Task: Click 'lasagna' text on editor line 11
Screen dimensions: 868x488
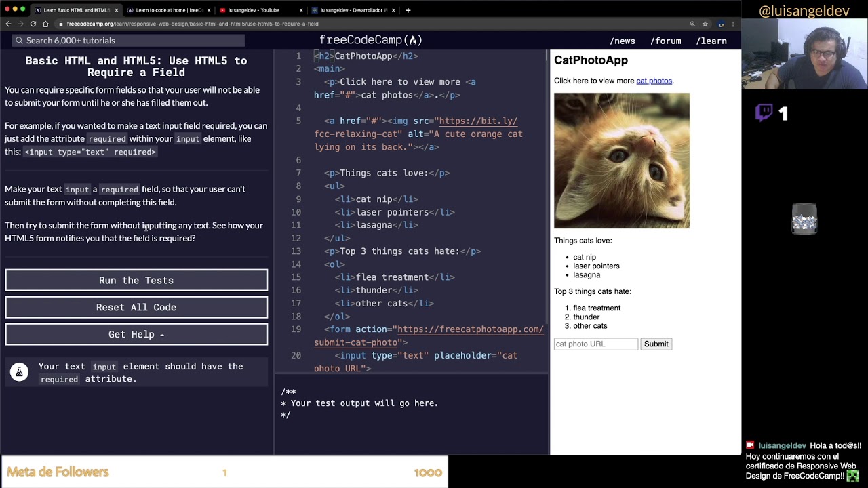Action: (374, 225)
